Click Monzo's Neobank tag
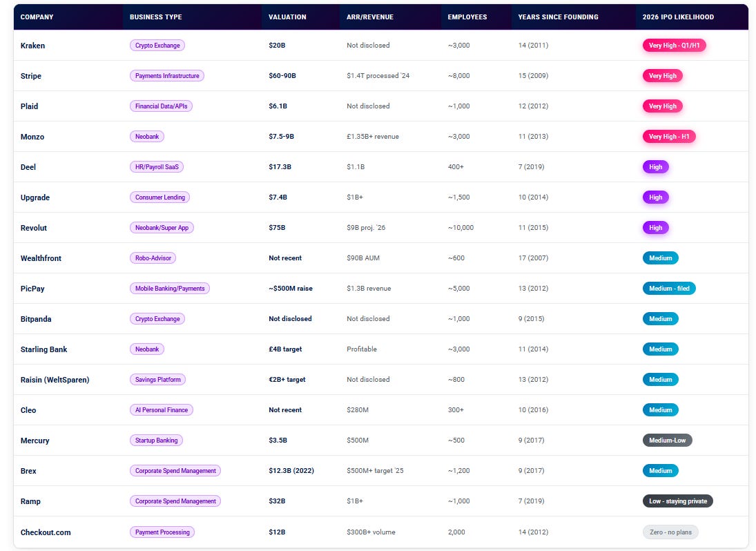 click(x=147, y=137)
